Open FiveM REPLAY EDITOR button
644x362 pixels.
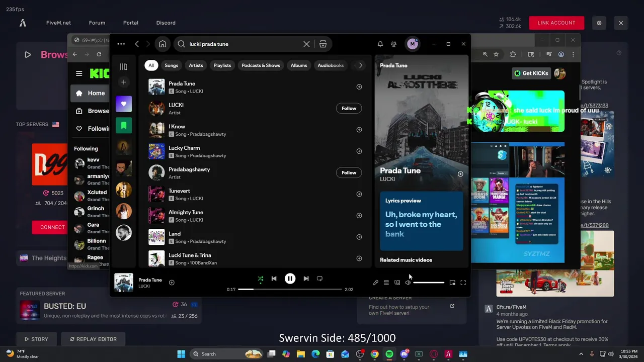93,339
